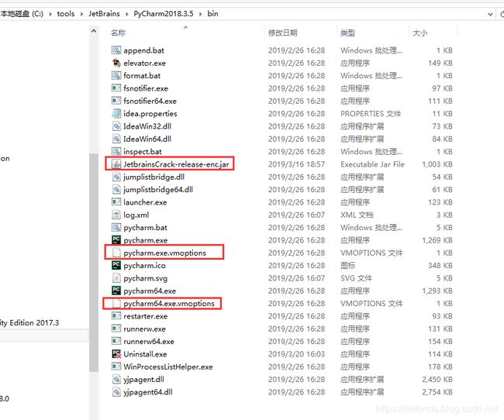504x420 pixels.
Task: Select the IdeaWin32.dll icon
Action: 116,126
